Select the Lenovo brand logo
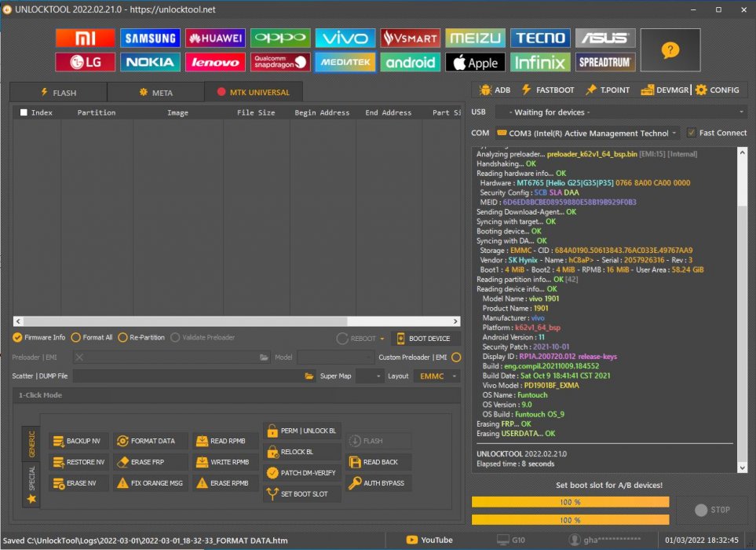Screen dimensions: 756x550 pos(215,62)
